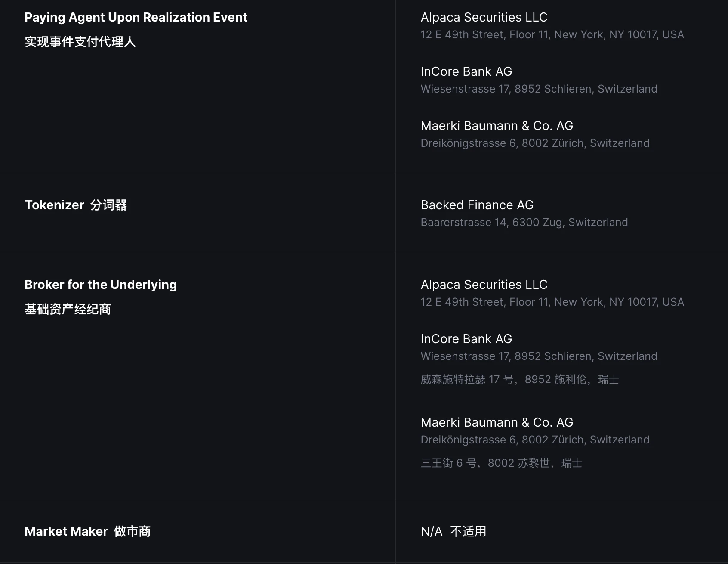Select the Chinese address 三王街 6 号
Image resolution: width=728 pixels, height=564 pixels.
coord(501,463)
